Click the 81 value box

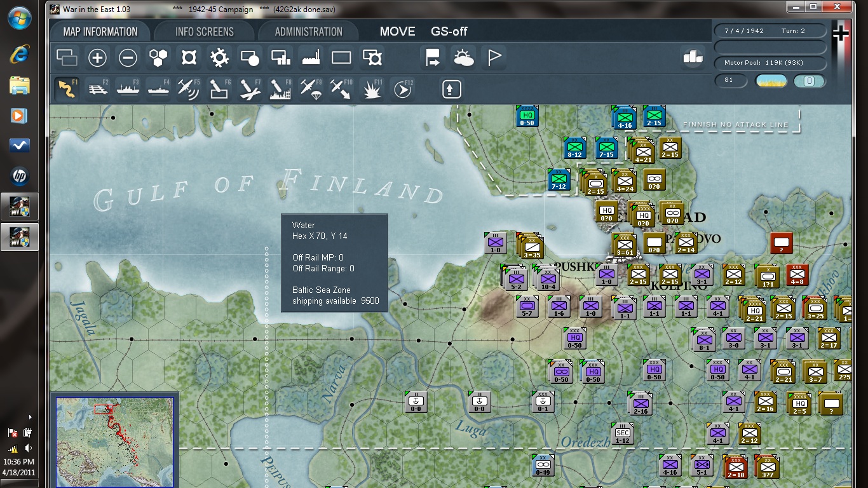click(x=731, y=81)
